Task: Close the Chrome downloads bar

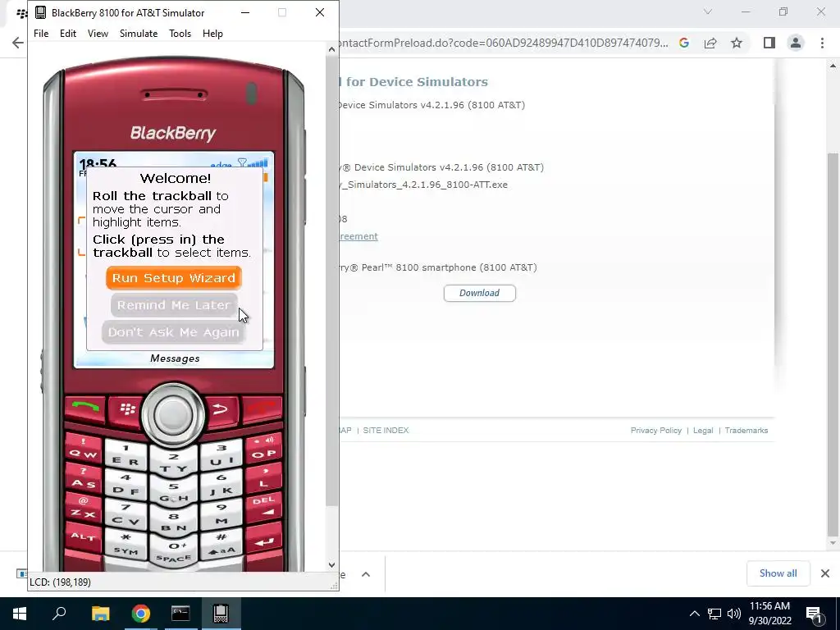Action: coord(825,573)
